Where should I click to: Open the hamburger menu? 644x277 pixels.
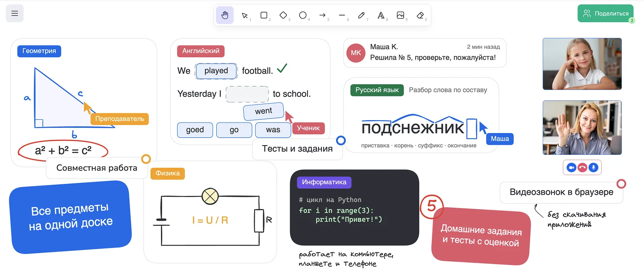[x=15, y=13]
